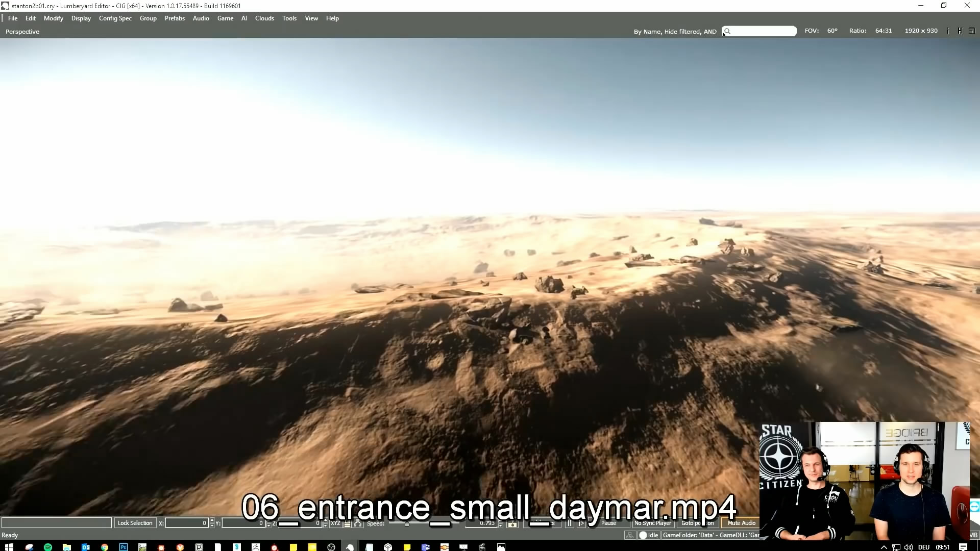The image size is (980, 551).
Task: Open the Prefabs menu
Action: (175, 18)
